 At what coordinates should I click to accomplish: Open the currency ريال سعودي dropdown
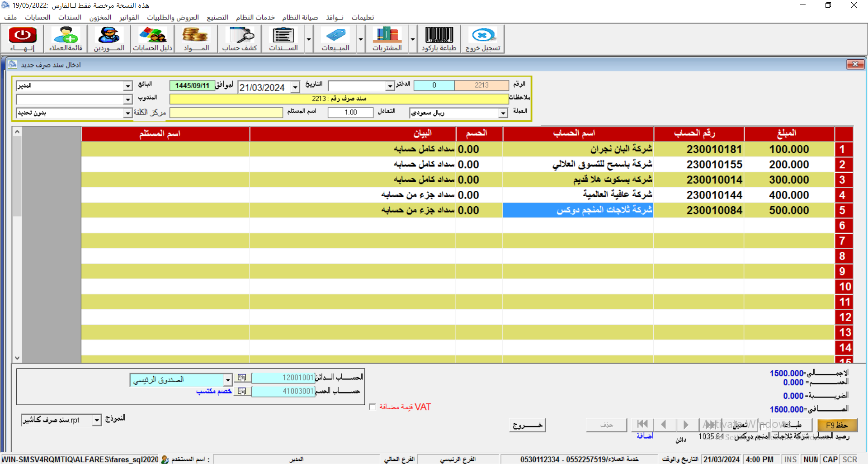[503, 113]
